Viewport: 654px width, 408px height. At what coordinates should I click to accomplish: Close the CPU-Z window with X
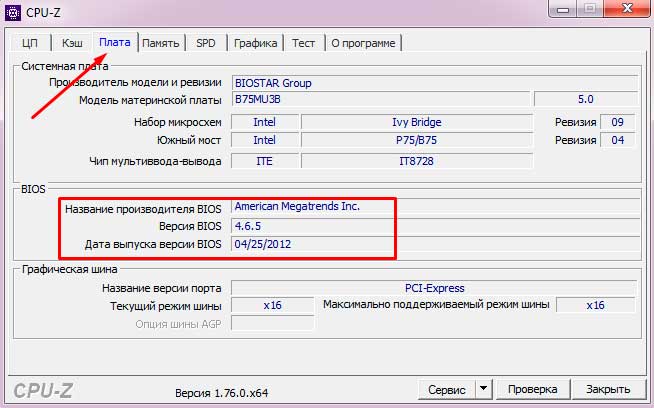coord(627,9)
